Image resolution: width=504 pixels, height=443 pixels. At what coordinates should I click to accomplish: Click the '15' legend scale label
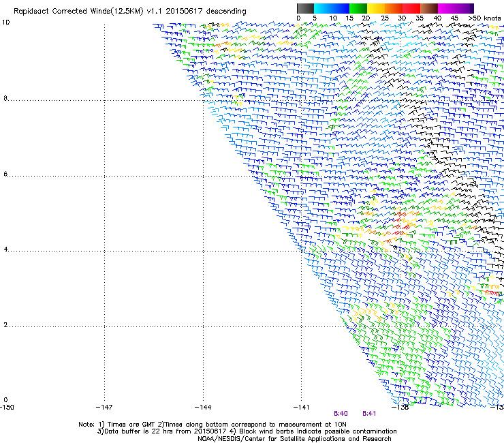pos(349,18)
